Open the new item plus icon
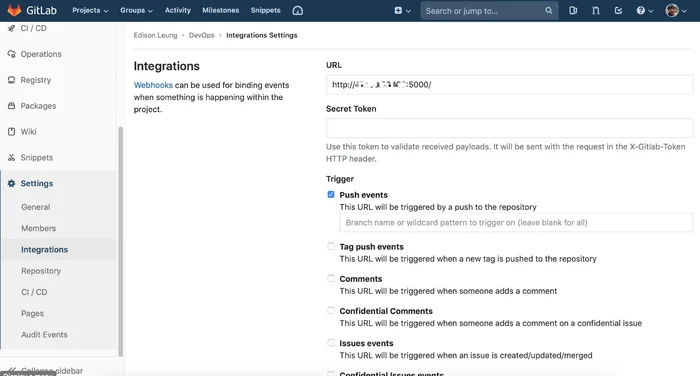Image resolution: width=700 pixels, height=376 pixels. [x=398, y=10]
